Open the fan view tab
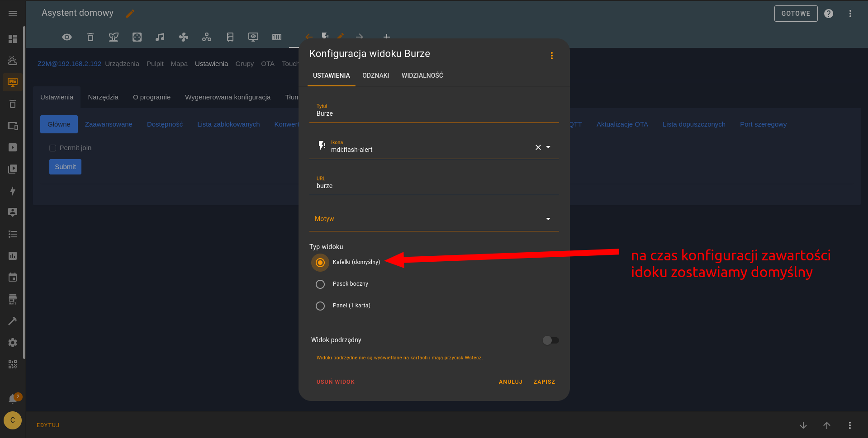868x438 pixels. pyautogui.click(x=184, y=37)
